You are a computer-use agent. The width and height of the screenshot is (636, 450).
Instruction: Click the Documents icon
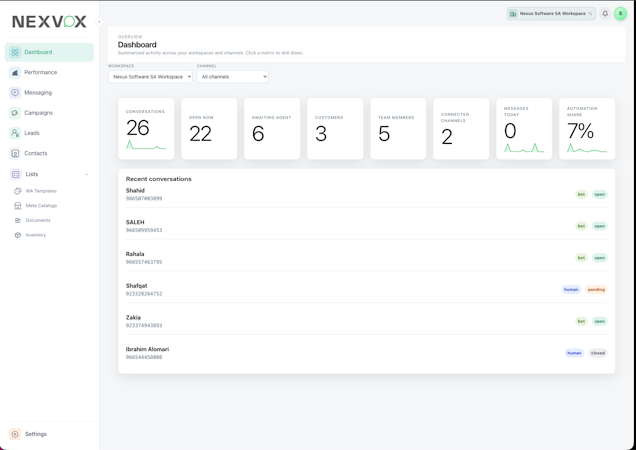click(x=17, y=220)
